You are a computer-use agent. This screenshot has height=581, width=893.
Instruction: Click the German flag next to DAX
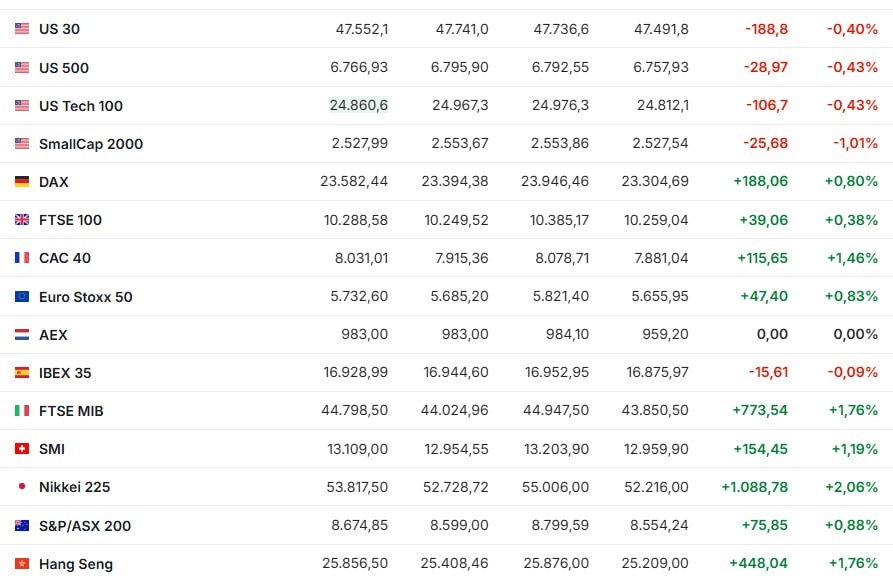pos(22,182)
